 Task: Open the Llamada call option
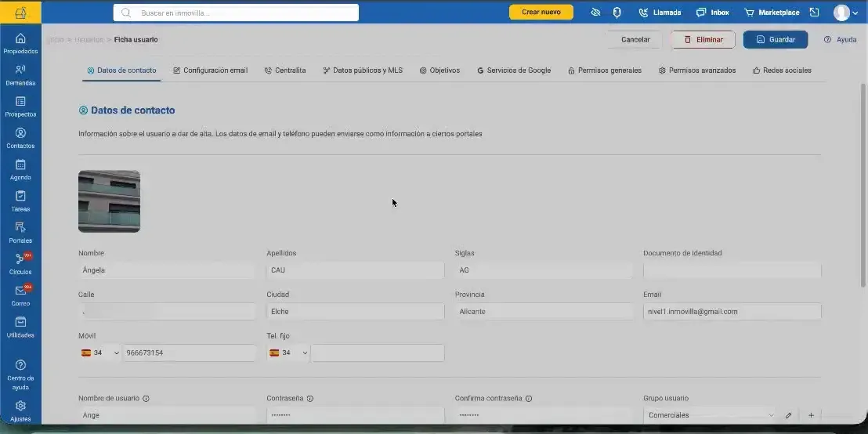pyautogui.click(x=660, y=13)
